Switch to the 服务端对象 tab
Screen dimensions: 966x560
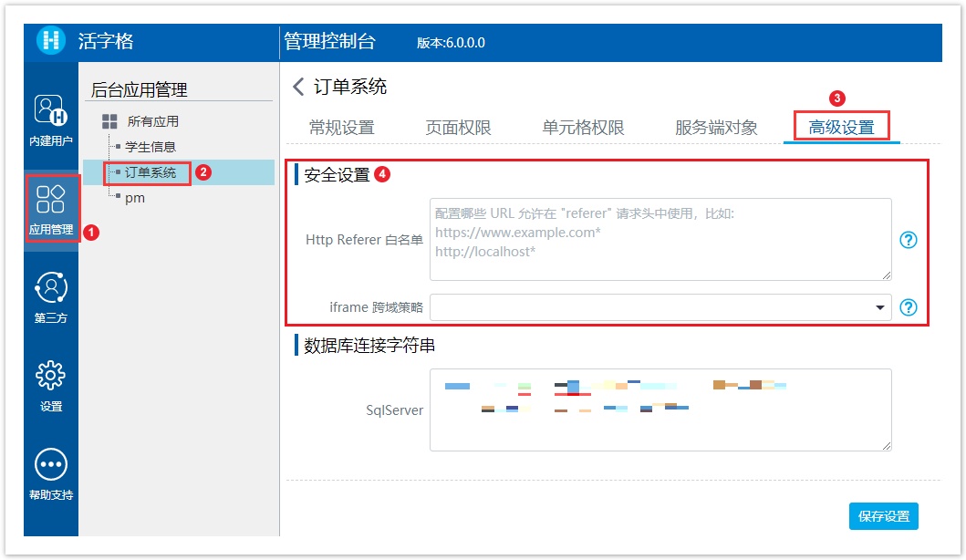click(x=716, y=128)
